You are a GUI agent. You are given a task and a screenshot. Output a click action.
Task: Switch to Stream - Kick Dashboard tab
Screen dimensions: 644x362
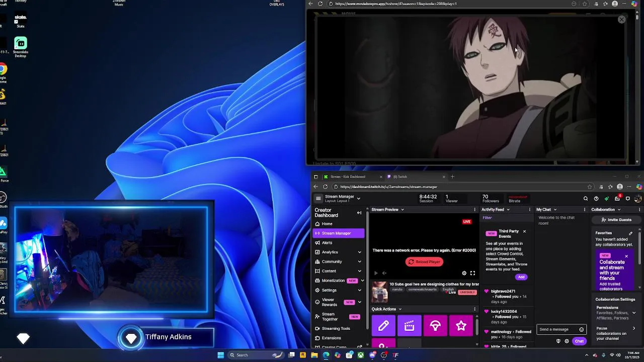pyautogui.click(x=352, y=177)
